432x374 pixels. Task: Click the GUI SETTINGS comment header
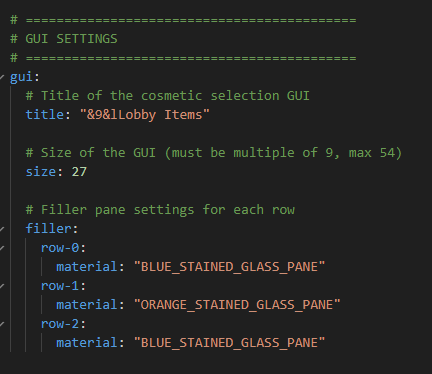[64, 39]
